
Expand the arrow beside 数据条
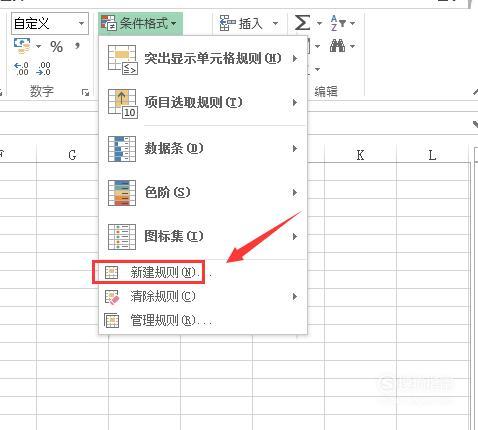295,148
